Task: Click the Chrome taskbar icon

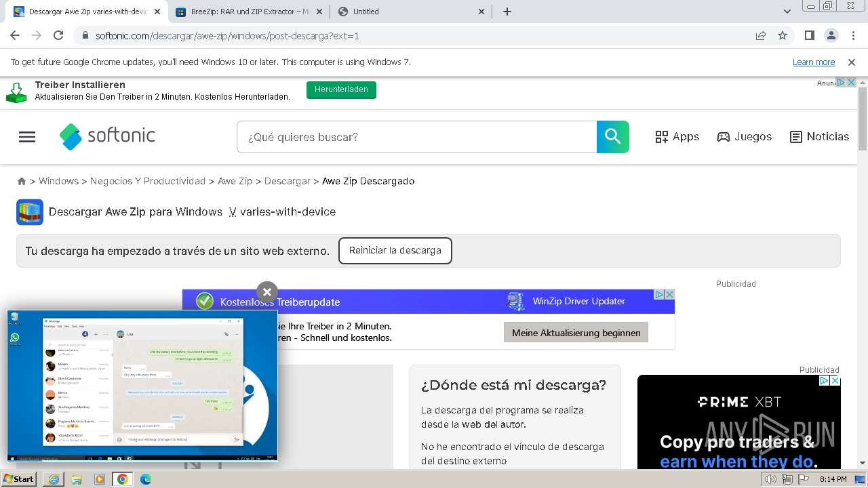Action: pyautogui.click(x=122, y=479)
